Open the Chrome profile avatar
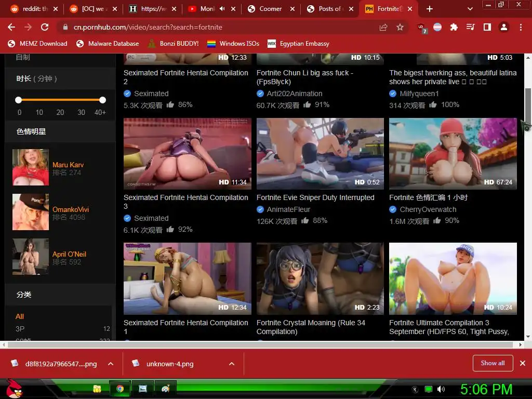 (504, 27)
